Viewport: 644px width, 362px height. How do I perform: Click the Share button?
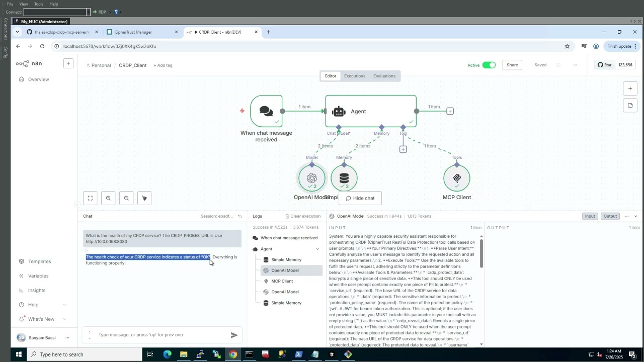512,65
